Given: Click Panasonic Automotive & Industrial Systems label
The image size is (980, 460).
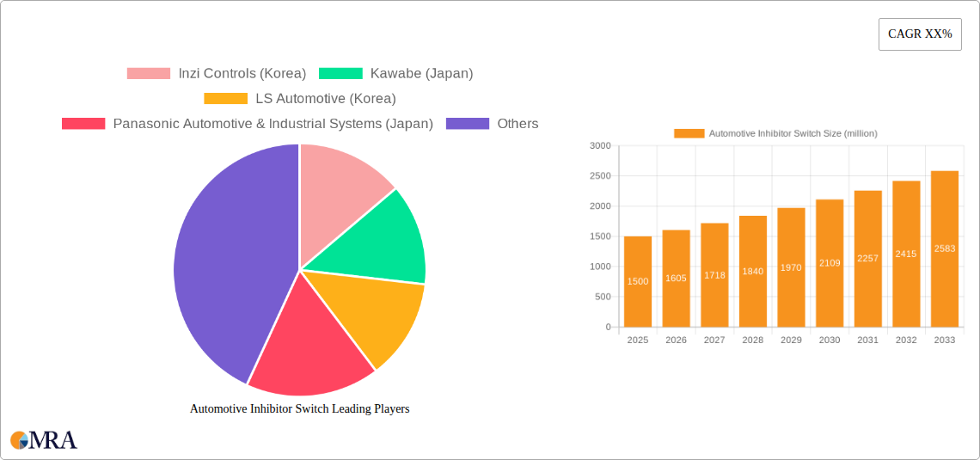Looking at the screenshot, I should coord(273,123).
